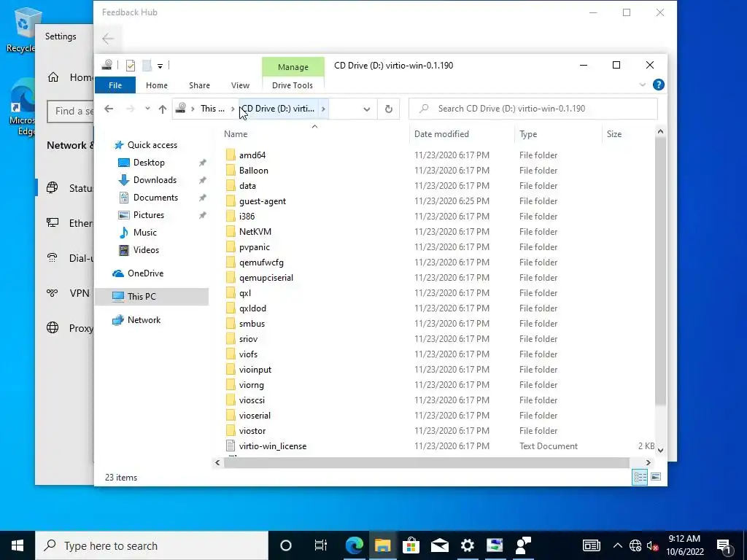Click the New folder quick access icon
The width and height of the screenshot is (747, 560).
[147, 65]
